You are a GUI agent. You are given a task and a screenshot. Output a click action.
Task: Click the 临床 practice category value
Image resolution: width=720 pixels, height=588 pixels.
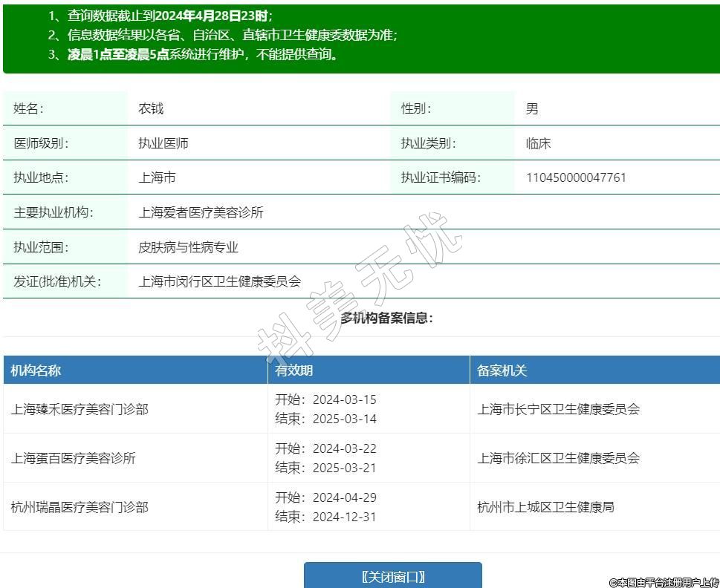tap(538, 143)
